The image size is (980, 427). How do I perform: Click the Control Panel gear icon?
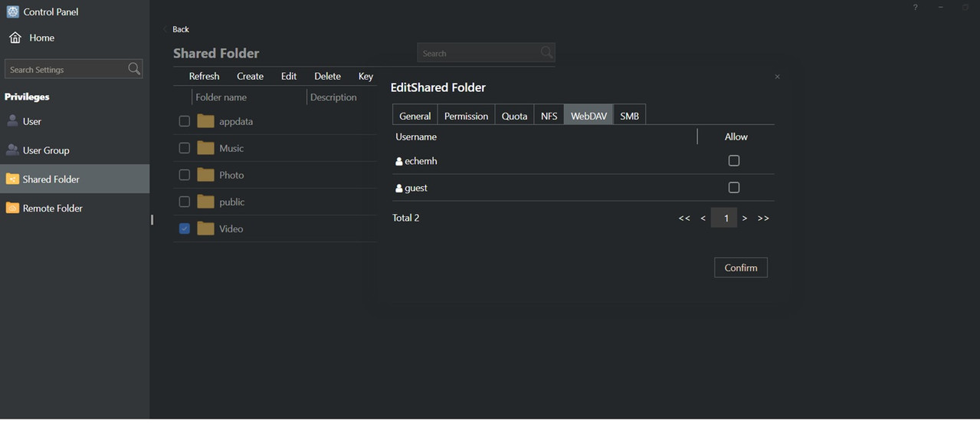(x=13, y=11)
